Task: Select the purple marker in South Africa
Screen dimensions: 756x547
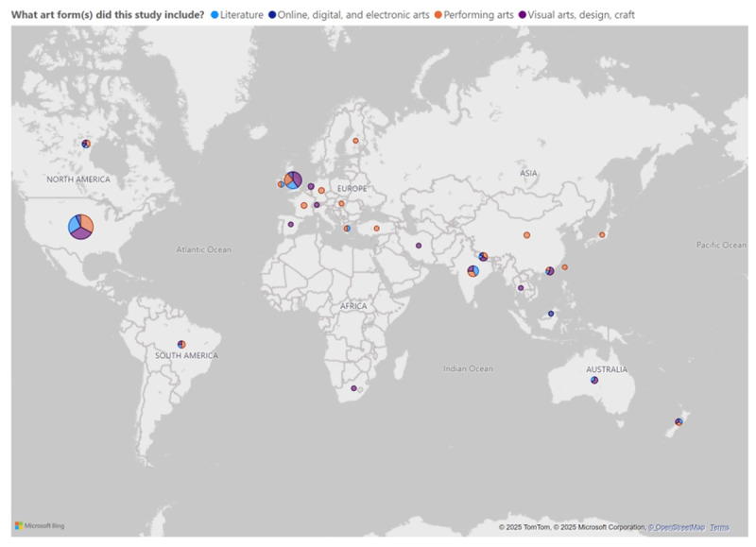Action: [354, 388]
